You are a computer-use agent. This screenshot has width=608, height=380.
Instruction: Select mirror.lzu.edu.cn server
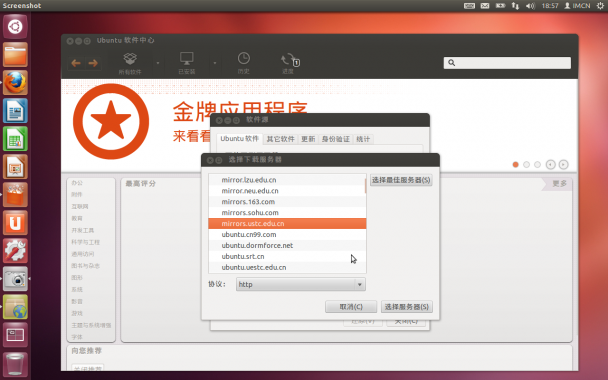tap(287, 180)
